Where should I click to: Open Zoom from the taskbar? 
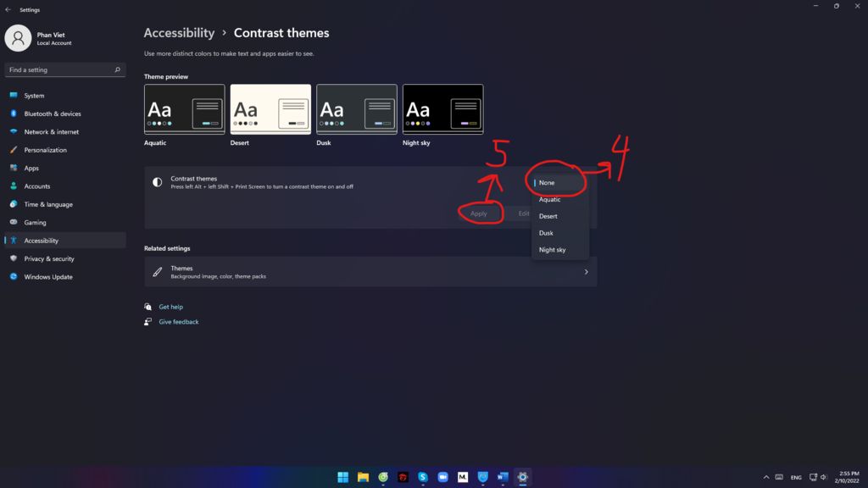pyautogui.click(x=442, y=477)
